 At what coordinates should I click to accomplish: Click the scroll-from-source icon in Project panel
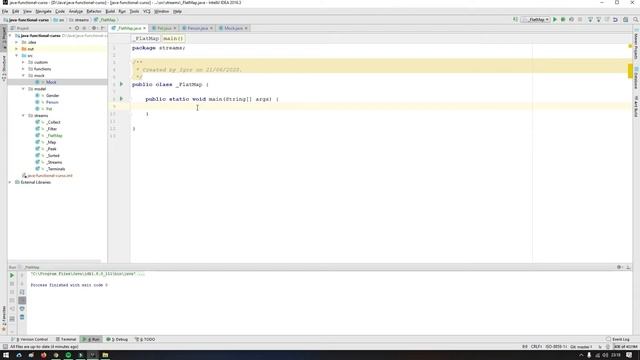[x=77, y=28]
